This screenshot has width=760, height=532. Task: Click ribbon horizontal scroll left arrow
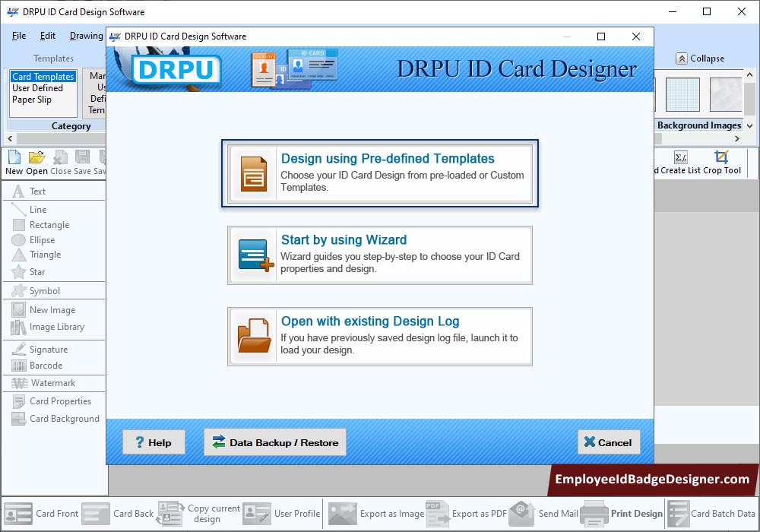click(x=10, y=138)
